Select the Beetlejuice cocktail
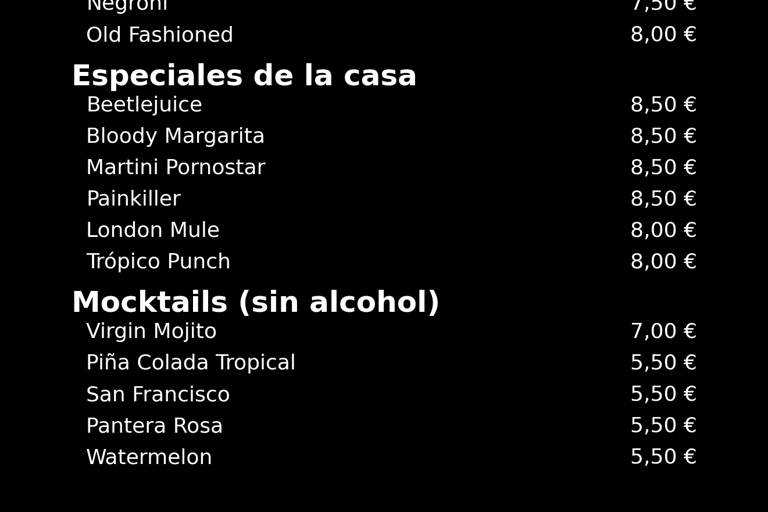This screenshot has width=768, height=512. [x=144, y=105]
